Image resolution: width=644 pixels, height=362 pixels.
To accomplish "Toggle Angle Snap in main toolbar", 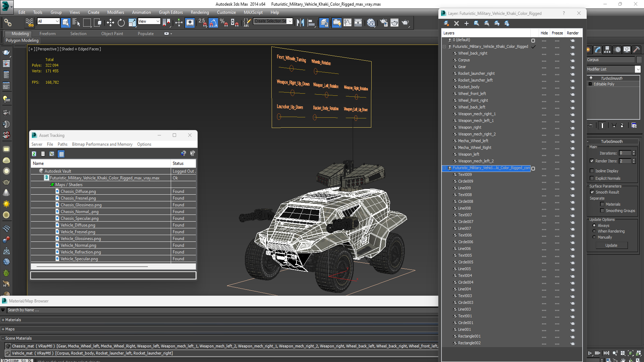I will coord(213,22).
